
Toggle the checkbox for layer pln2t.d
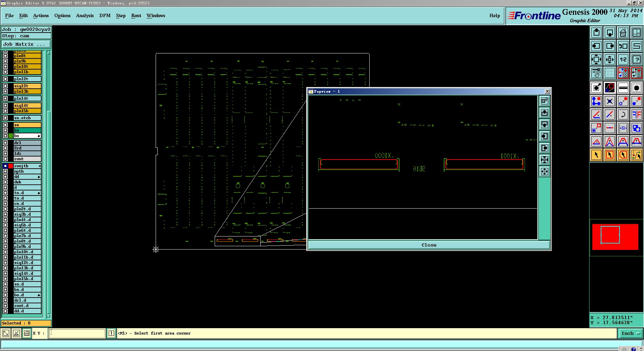click(x=5, y=209)
